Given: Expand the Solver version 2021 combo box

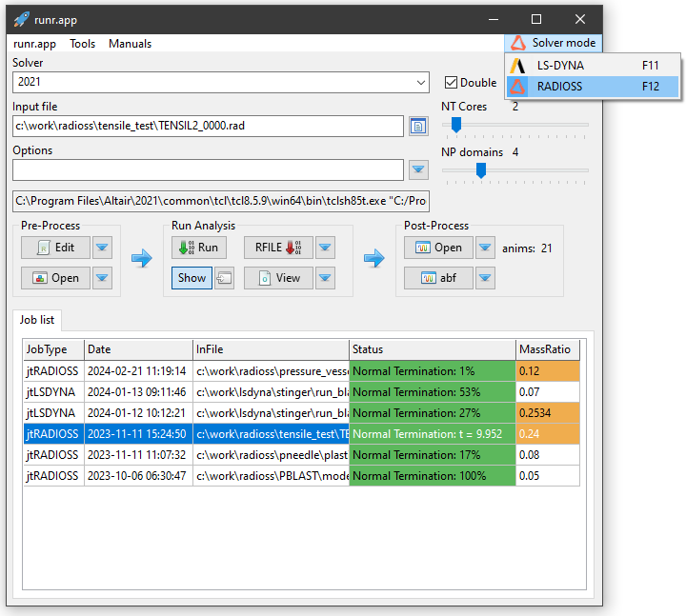Looking at the screenshot, I should point(221,82).
